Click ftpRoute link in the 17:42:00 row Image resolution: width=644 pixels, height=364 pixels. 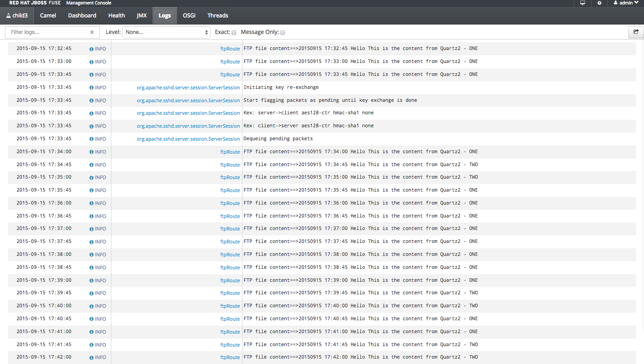(230, 358)
